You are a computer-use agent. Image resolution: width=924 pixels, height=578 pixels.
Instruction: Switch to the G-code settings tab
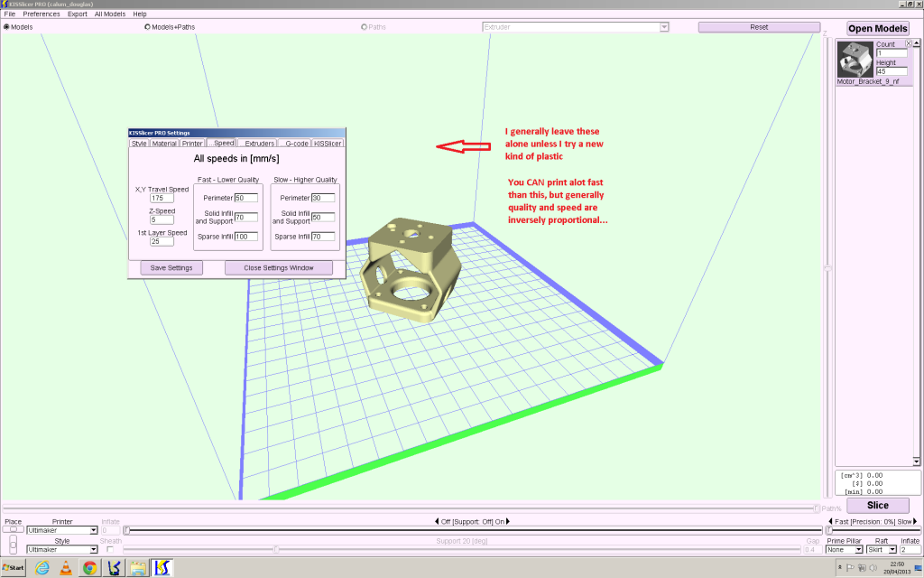point(294,144)
